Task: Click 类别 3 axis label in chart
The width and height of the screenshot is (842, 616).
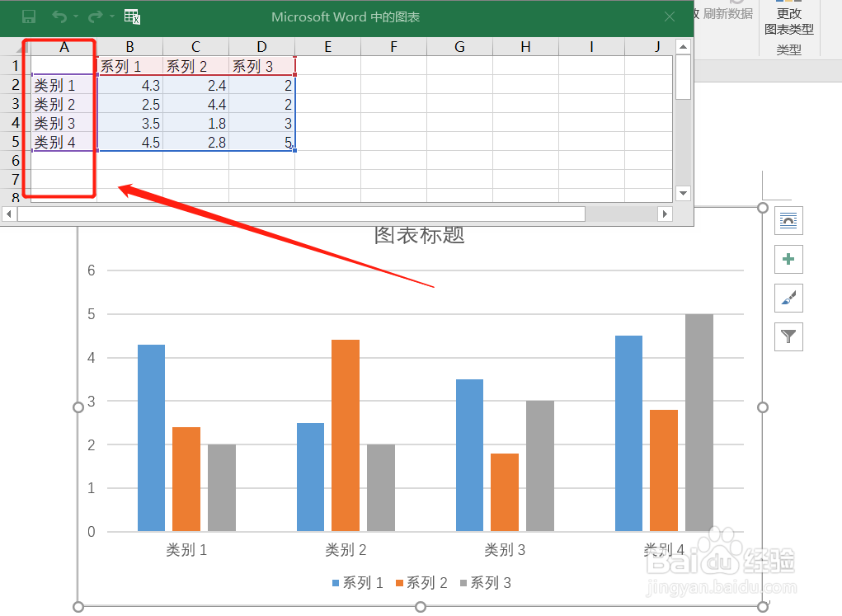Action: (505, 549)
